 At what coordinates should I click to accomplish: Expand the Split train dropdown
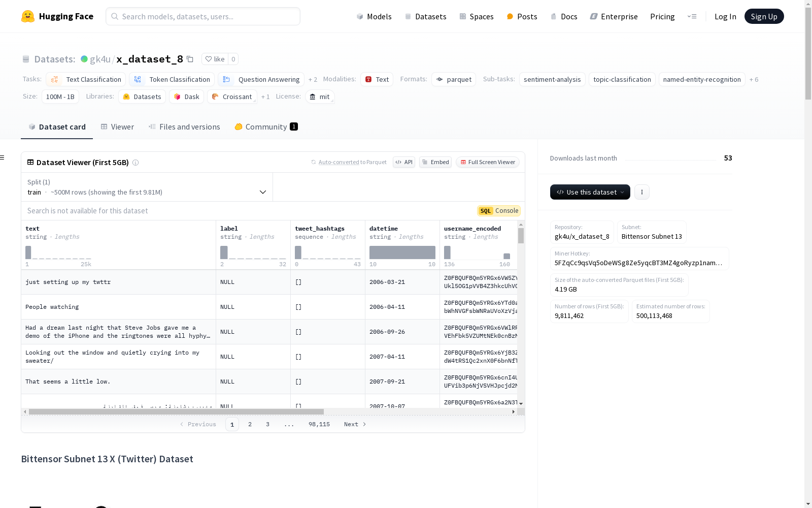(x=147, y=187)
